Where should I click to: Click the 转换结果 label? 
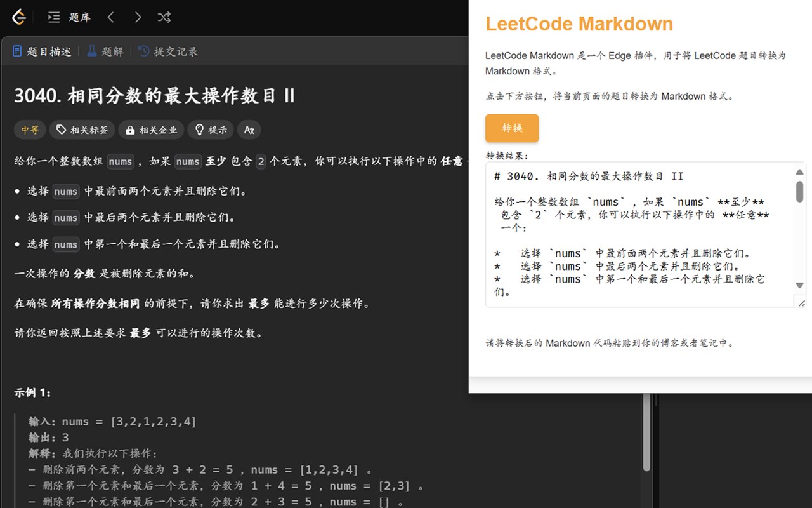[507, 156]
